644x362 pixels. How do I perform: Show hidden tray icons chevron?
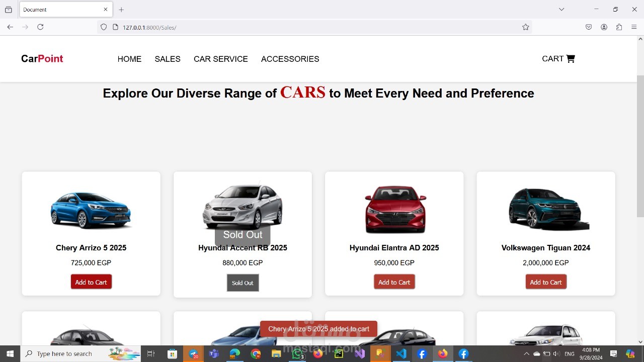527,354
